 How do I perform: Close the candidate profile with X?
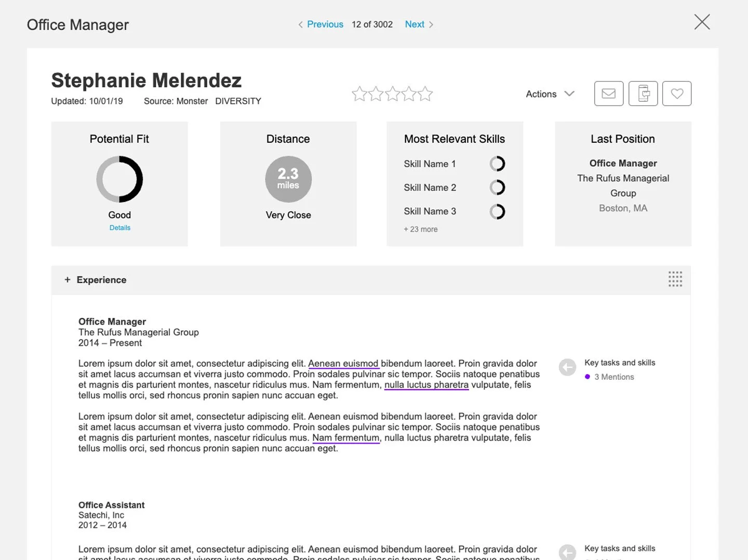click(x=702, y=22)
